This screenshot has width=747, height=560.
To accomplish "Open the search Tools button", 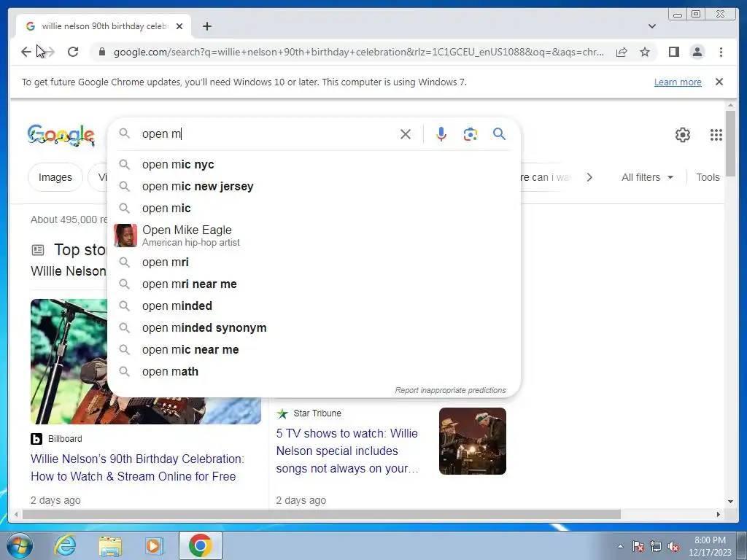I will (x=708, y=177).
